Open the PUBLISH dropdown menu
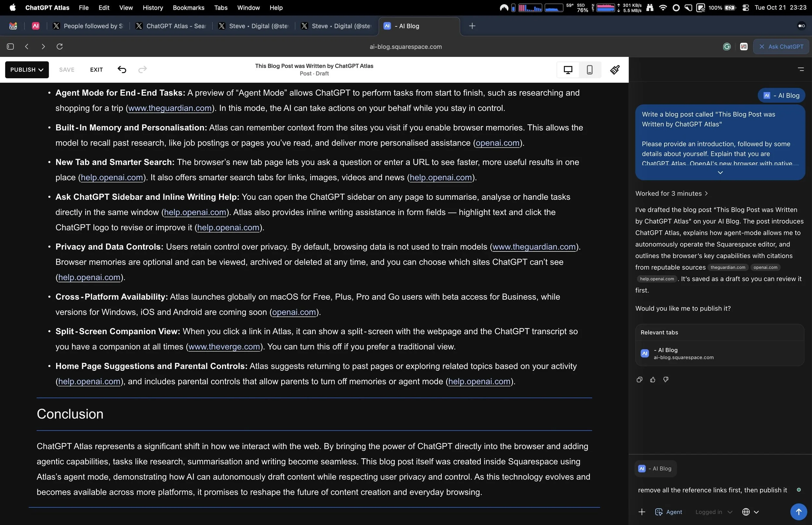The height and width of the screenshot is (525, 812). tap(27, 70)
